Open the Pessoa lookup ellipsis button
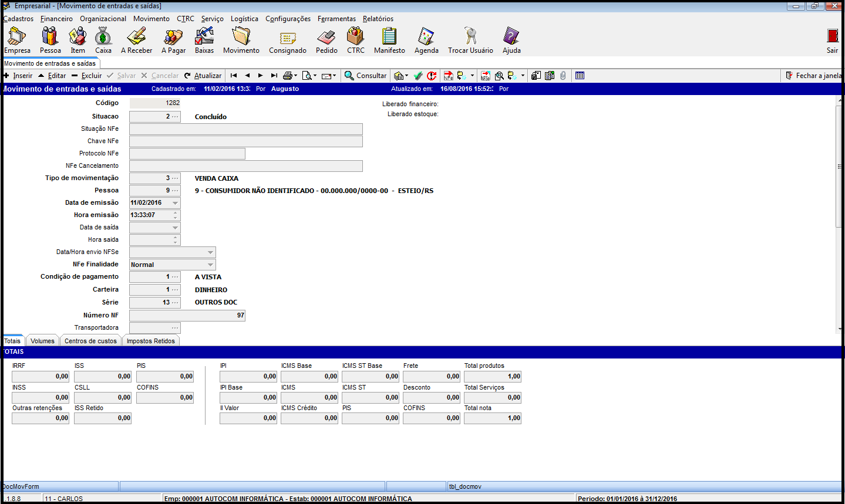Screen dimensions: 845x504 point(175,191)
